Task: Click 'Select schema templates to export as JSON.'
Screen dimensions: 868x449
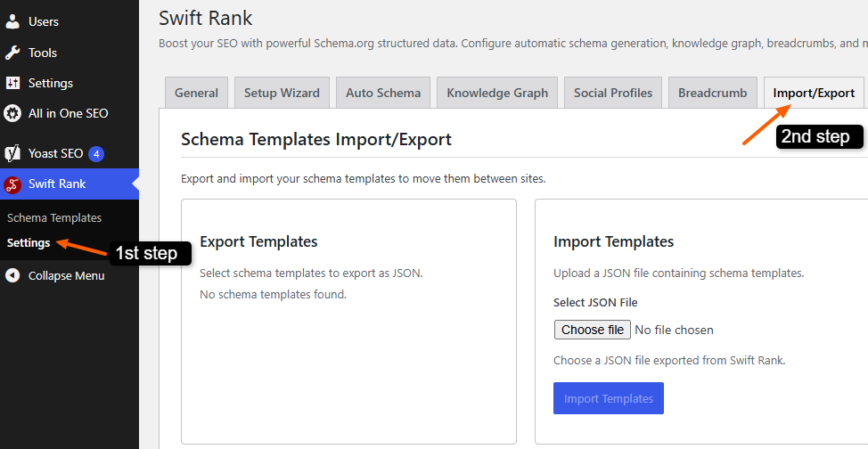Action: (311, 273)
